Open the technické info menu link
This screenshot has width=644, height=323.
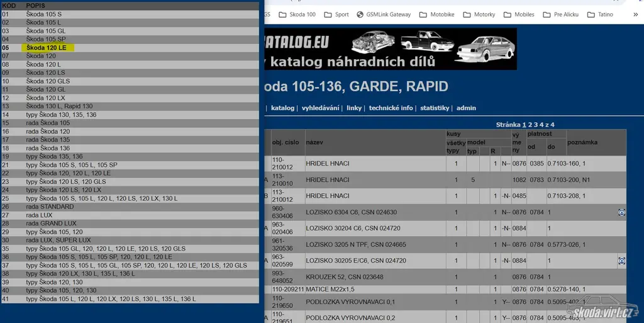(391, 108)
